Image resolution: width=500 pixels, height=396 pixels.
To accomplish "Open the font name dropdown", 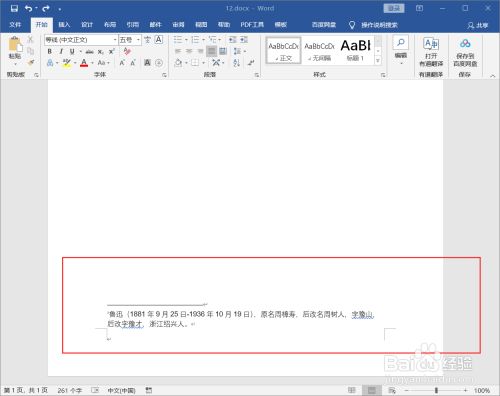I will pos(115,40).
